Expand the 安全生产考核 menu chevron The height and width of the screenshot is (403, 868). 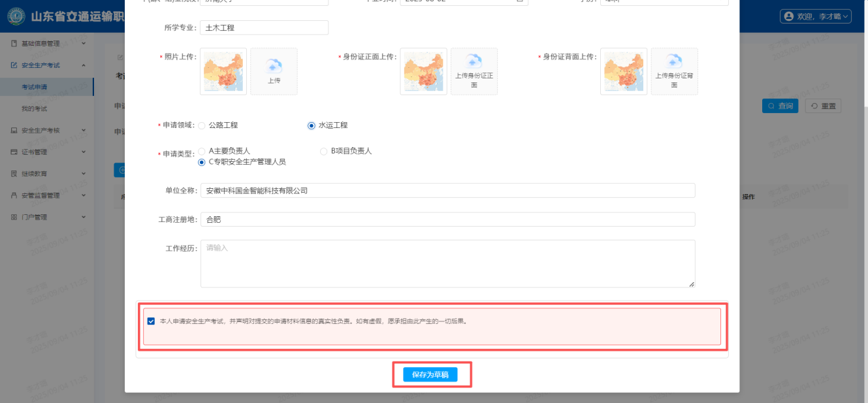(x=84, y=130)
